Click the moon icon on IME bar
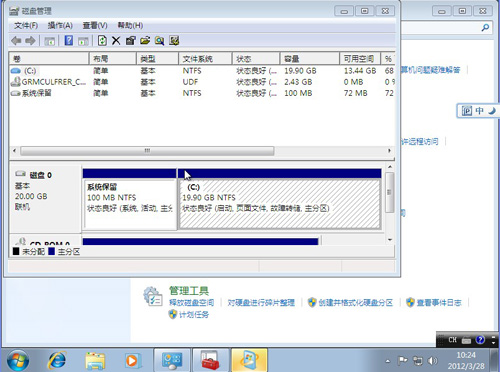Viewport: 500px width, 372px height. click(492, 111)
